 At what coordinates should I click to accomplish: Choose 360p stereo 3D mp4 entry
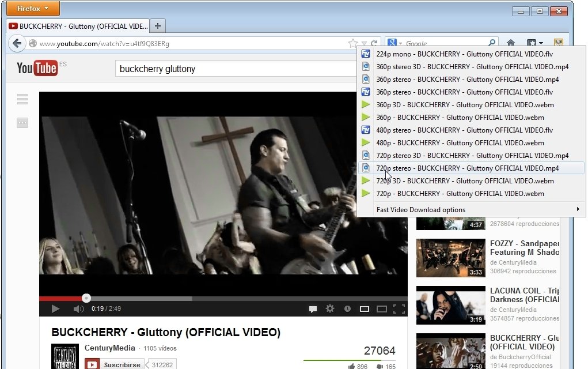[x=471, y=67]
